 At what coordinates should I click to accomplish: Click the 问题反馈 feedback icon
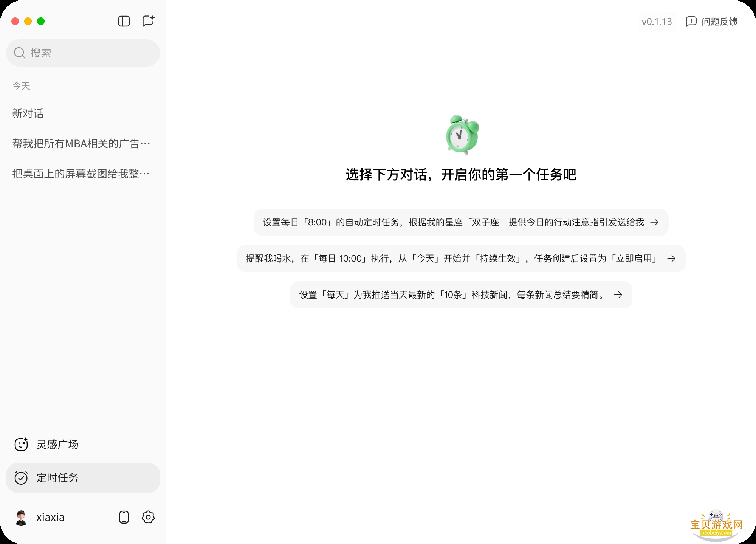(691, 22)
